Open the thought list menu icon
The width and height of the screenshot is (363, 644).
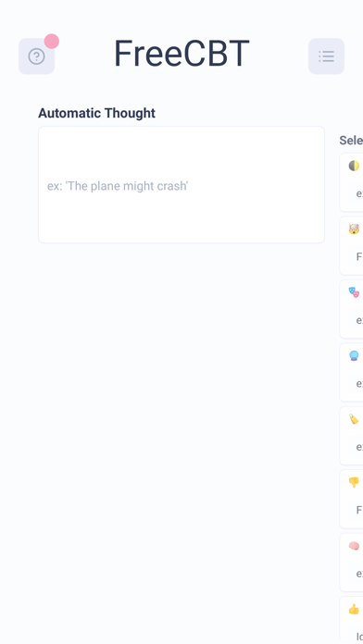tap(326, 56)
